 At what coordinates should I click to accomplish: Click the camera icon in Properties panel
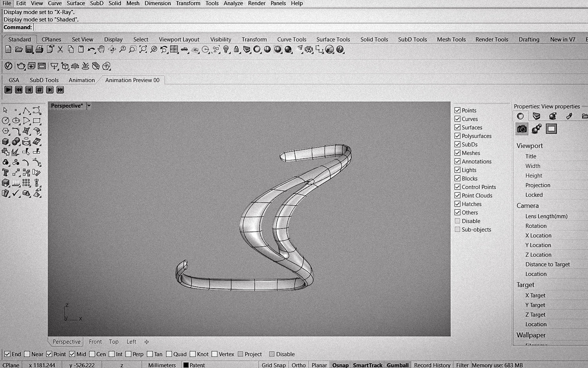[522, 129]
